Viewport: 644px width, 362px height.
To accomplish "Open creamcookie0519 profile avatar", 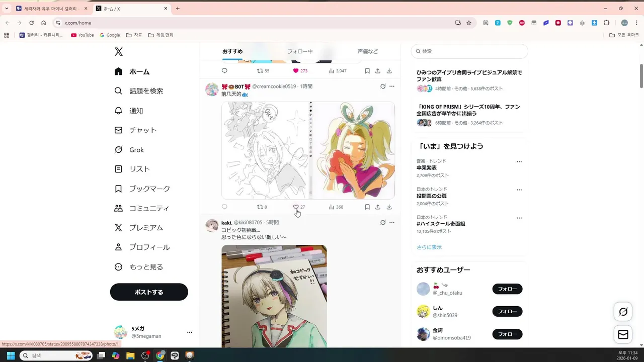I will [x=212, y=89].
